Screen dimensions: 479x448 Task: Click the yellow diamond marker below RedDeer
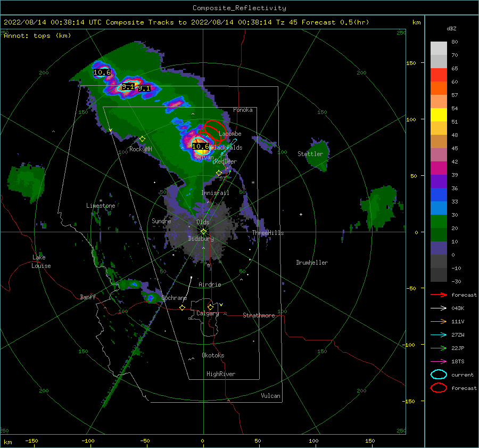[219, 173]
